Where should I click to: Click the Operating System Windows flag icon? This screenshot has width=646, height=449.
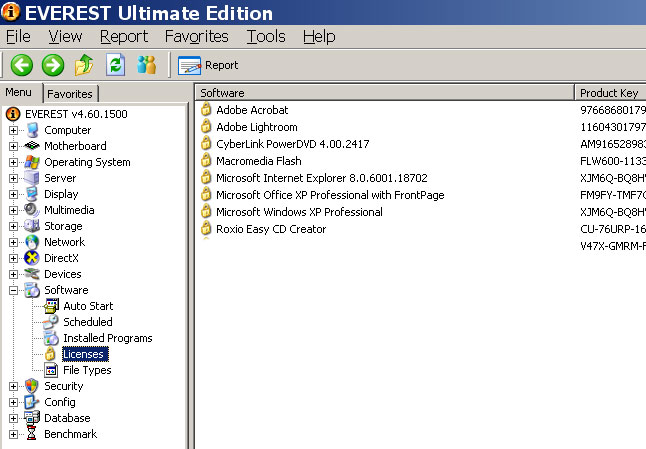click(32, 162)
